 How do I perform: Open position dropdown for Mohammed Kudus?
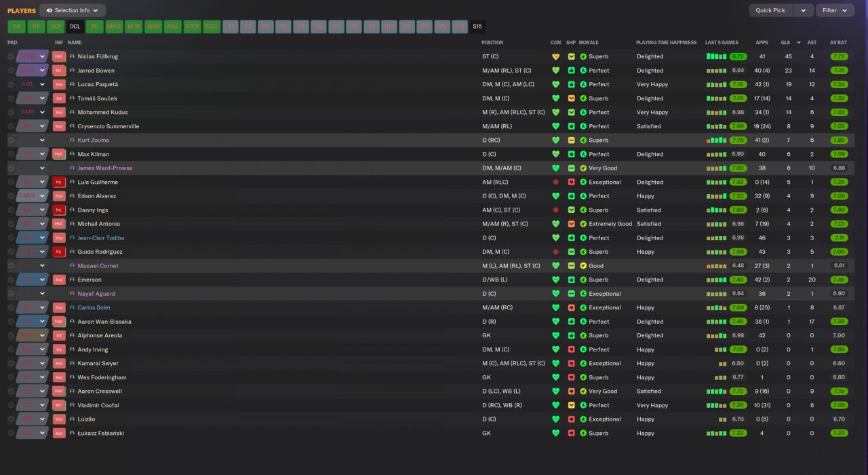(x=42, y=112)
